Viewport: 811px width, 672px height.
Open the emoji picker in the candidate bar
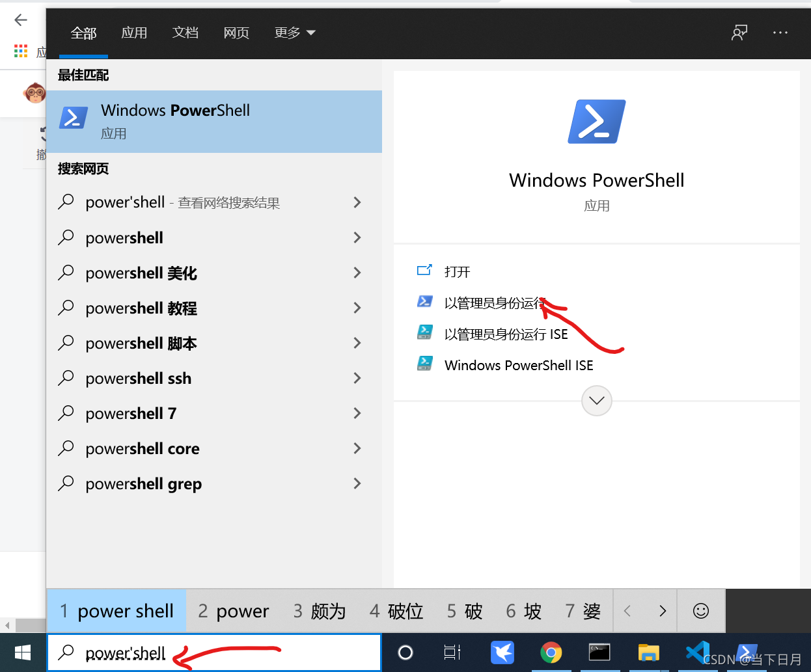coord(700,610)
